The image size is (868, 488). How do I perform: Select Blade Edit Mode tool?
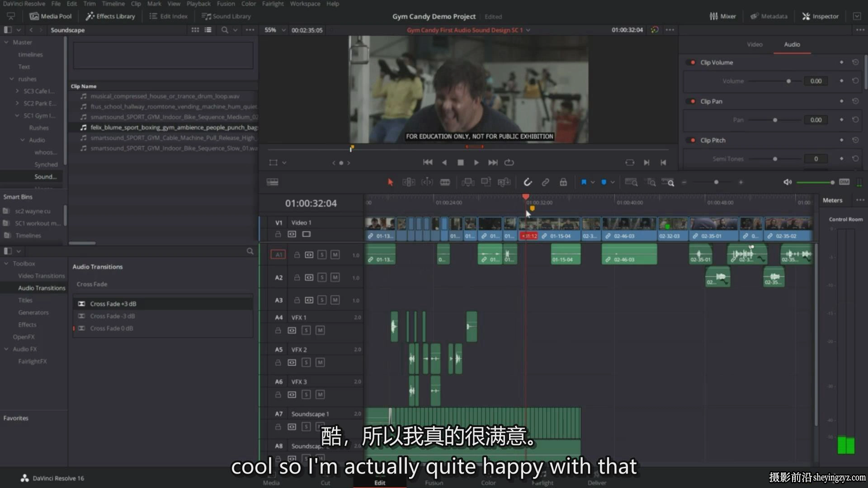(x=445, y=182)
